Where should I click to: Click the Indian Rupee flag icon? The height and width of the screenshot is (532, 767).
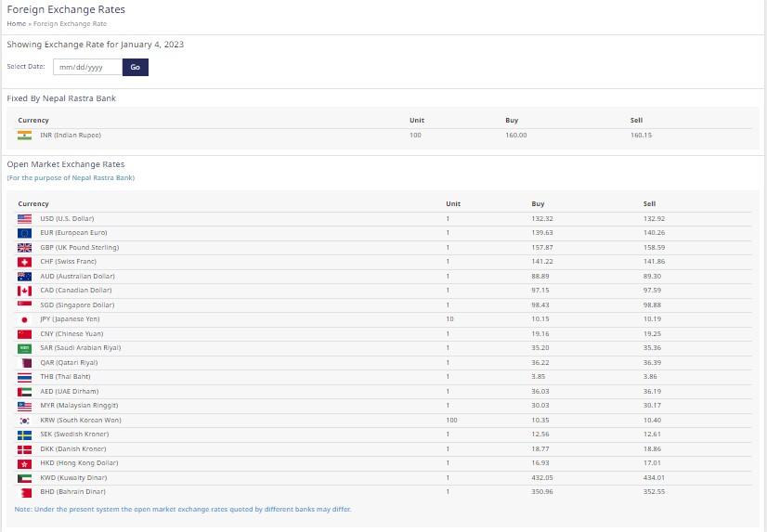pyautogui.click(x=24, y=136)
